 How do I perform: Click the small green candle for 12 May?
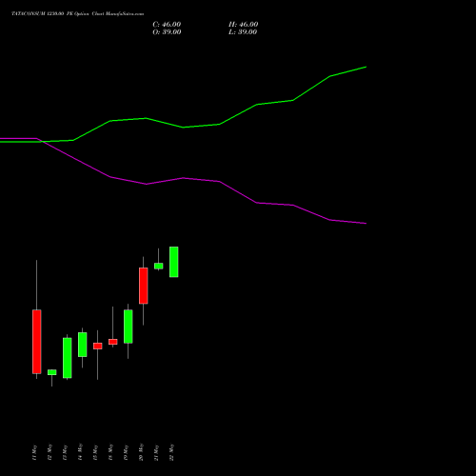pyautogui.click(x=52, y=372)
